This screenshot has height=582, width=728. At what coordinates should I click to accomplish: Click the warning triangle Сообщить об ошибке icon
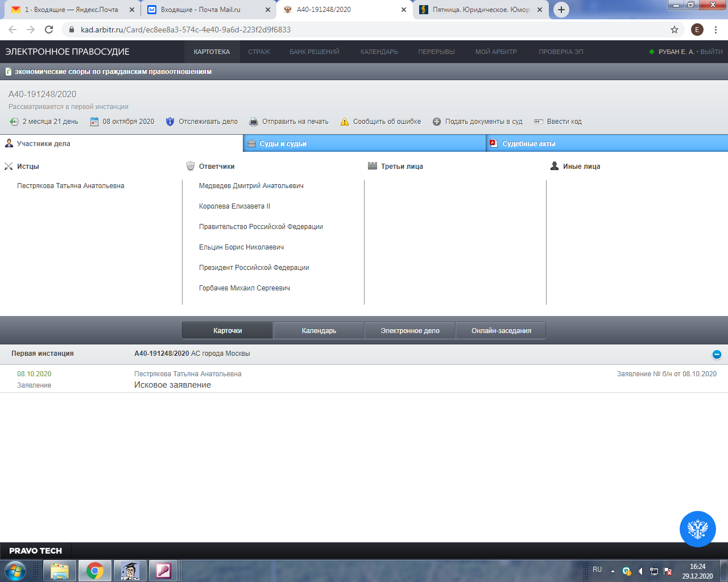pyautogui.click(x=344, y=122)
